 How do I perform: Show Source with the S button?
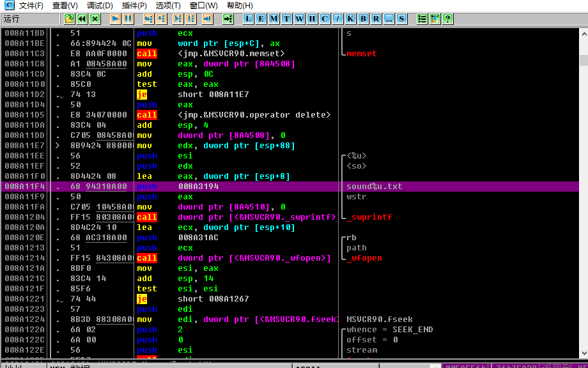click(x=401, y=19)
